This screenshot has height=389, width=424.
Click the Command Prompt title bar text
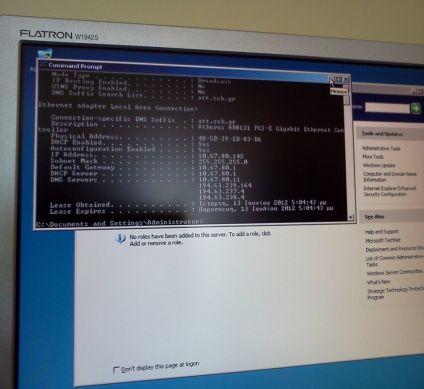(x=76, y=66)
